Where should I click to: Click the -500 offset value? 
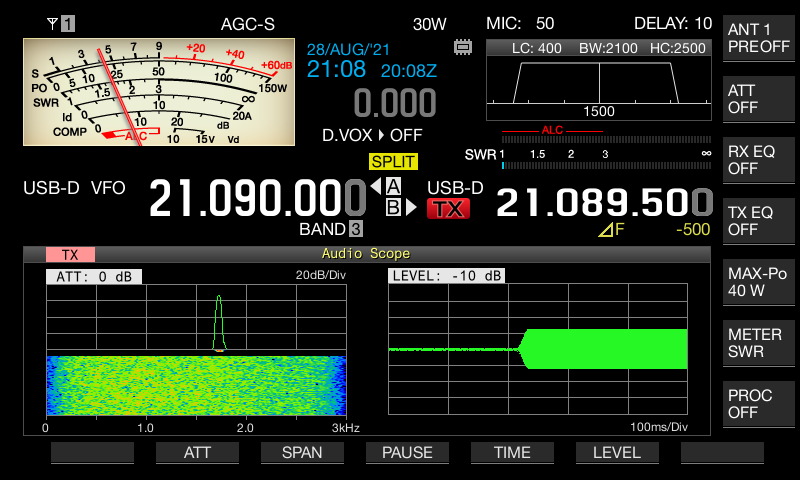click(693, 230)
